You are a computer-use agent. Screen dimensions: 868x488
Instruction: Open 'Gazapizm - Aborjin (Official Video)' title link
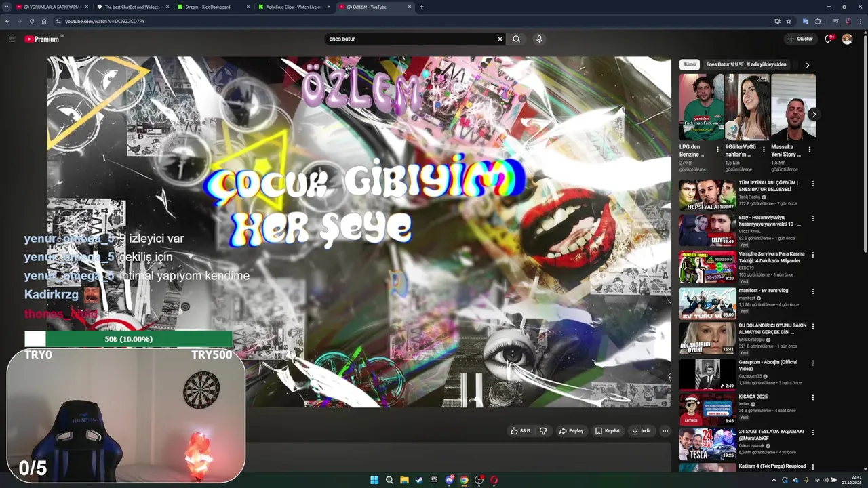(x=768, y=365)
